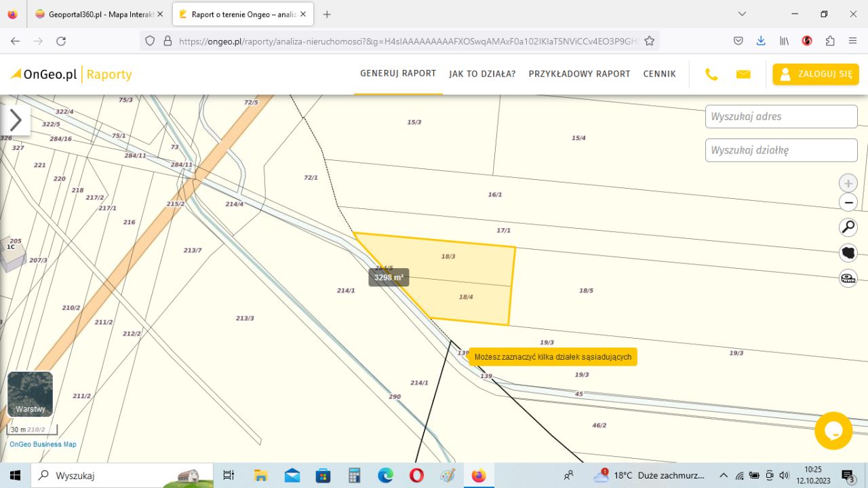Zoom out the map with minus button
The height and width of the screenshot is (488, 868).
click(x=848, y=202)
